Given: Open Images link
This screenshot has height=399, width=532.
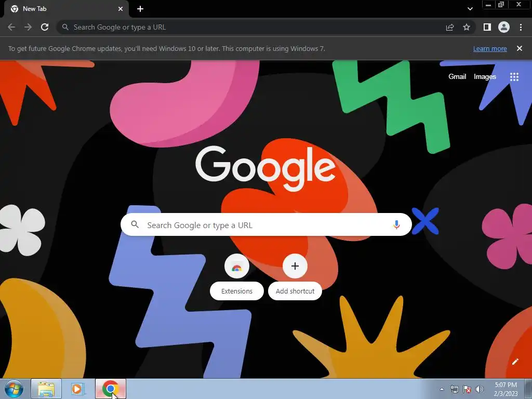Looking at the screenshot, I should (x=485, y=77).
